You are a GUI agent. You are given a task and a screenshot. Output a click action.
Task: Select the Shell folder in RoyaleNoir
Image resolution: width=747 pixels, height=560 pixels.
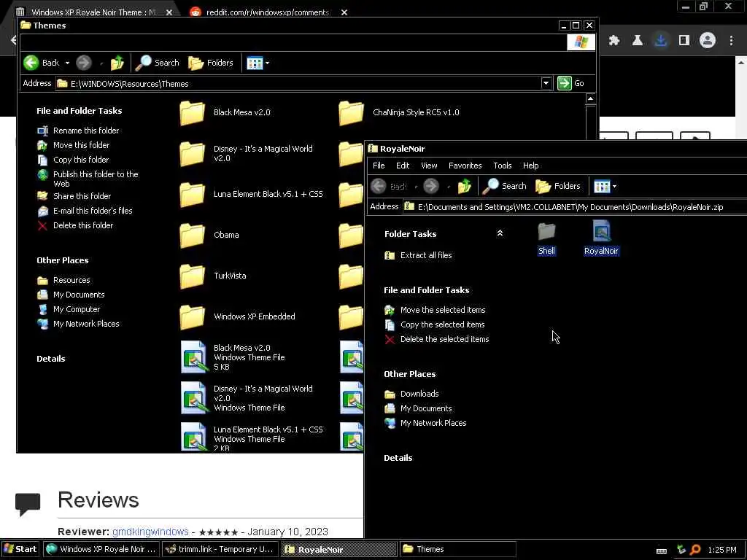pos(546,239)
